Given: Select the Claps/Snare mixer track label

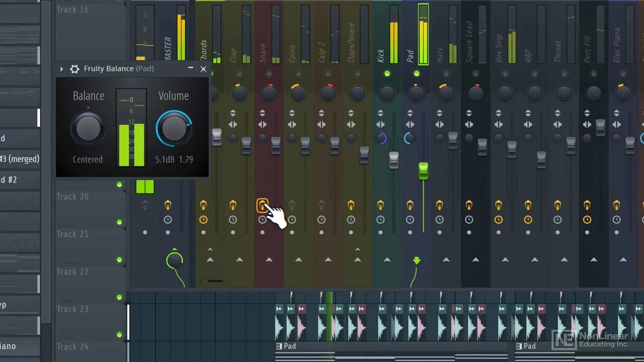Looking at the screenshot, I should (351, 43).
